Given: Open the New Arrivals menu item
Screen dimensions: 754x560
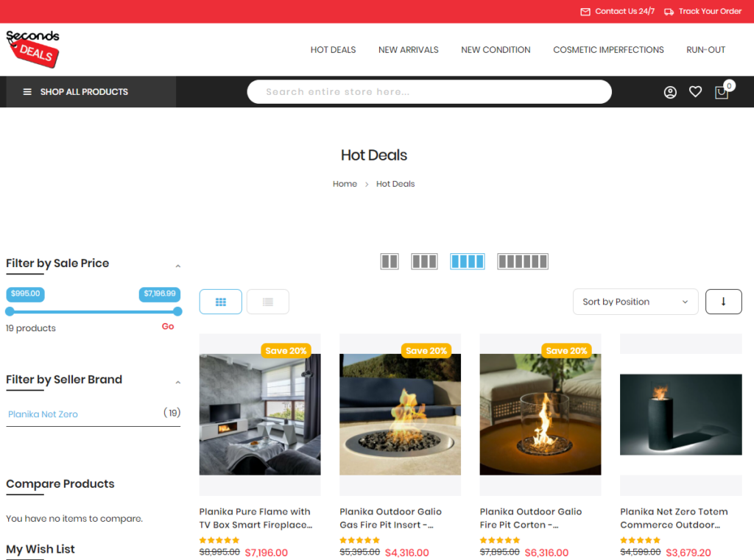Looking at the screenshot, I should 408,50.
